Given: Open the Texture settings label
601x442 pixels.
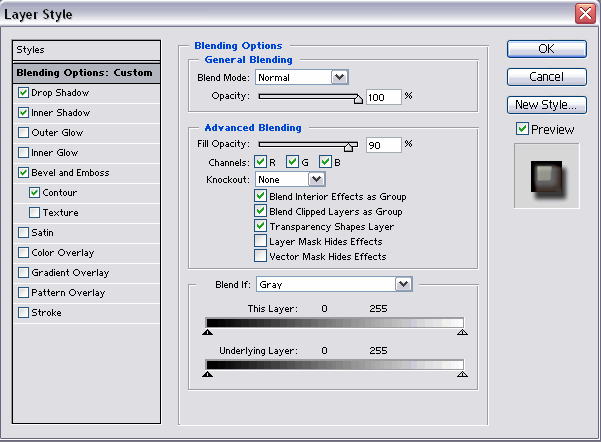Looking at the screenshot, I should pyautogui.click(x=61, y=212).
